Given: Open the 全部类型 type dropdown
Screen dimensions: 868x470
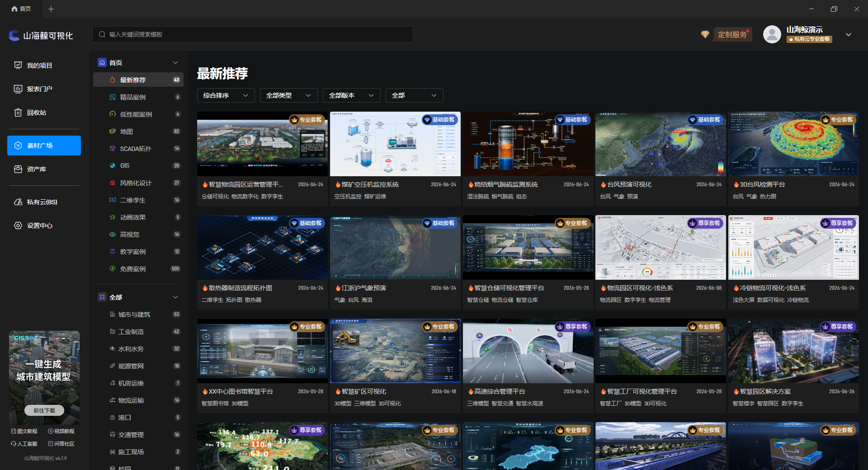Looking at the screenshot, I should [288, 95].
